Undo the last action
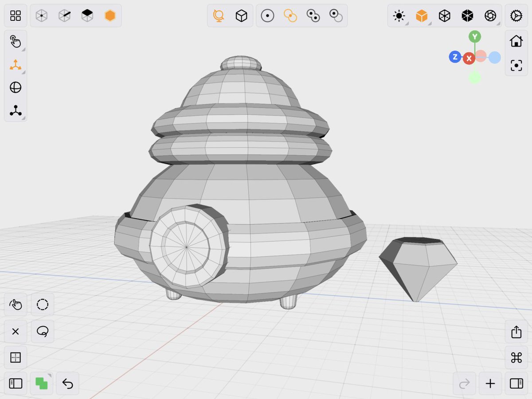This screenshot has width=532, height=399. tap(67, 383)
